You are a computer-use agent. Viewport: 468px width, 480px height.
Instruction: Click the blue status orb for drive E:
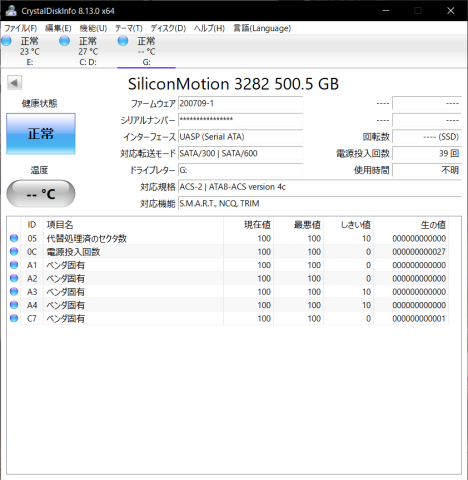click(6, 41)
